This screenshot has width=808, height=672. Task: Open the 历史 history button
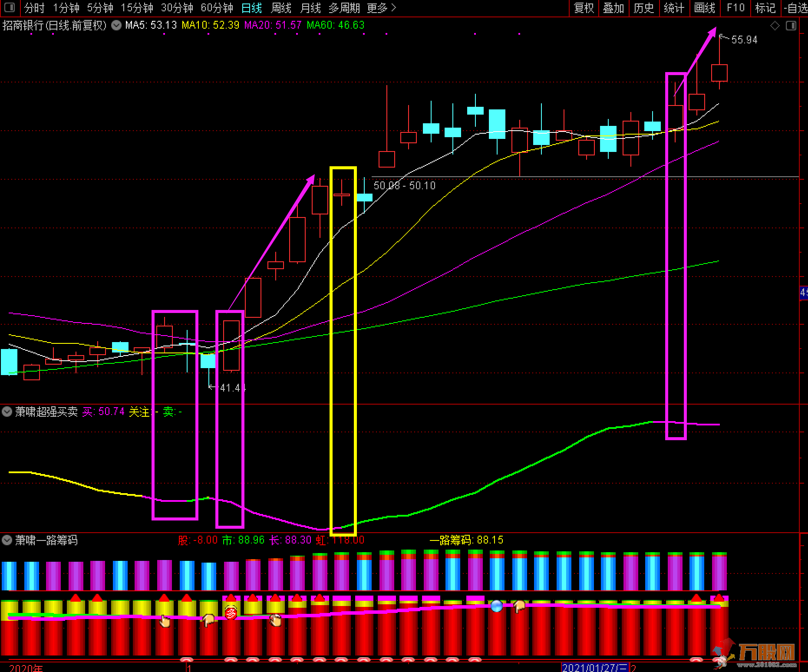point(643,8)
